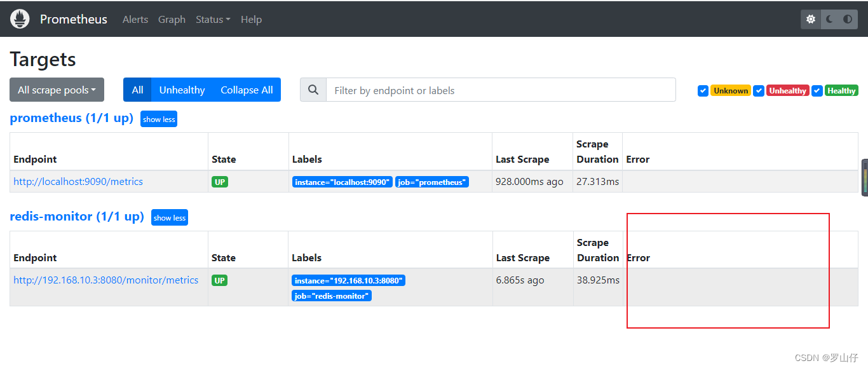
Task: Open the Alerts menu item
Action: 135,19
